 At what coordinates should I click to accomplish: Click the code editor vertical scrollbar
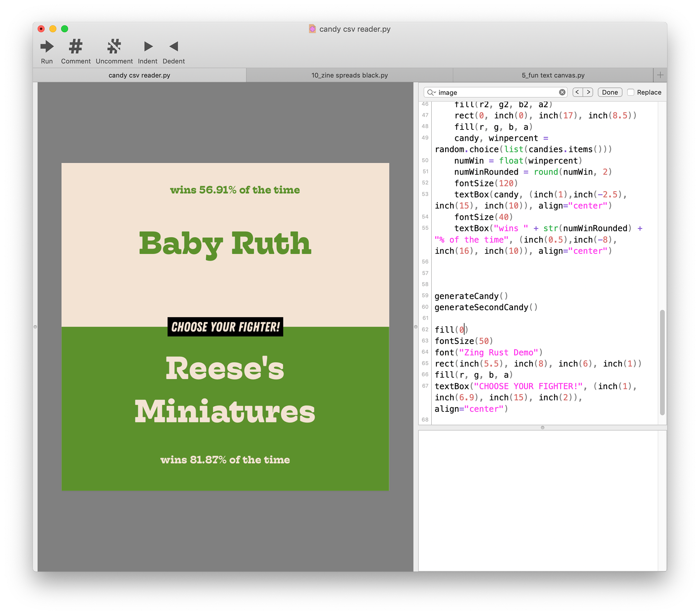[662, 362]
